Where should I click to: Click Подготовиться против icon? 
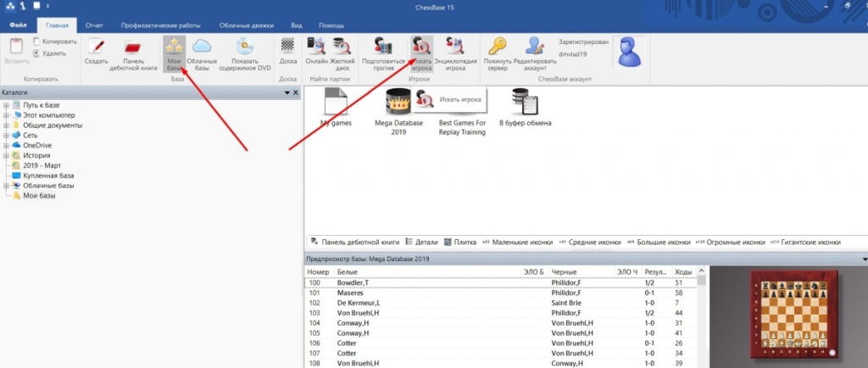pos(383,46)
